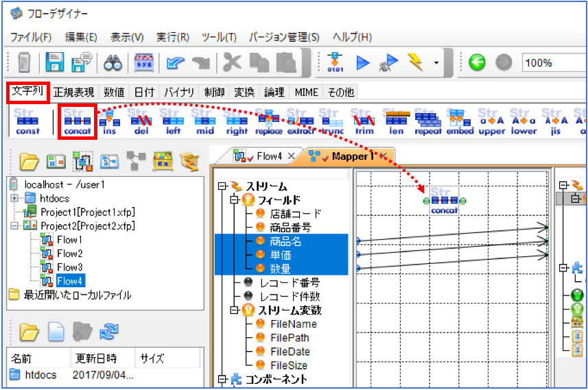Click the new file icon in file panel
The image size is (588, 390).
pyautogui.click(x=56, y=332)
